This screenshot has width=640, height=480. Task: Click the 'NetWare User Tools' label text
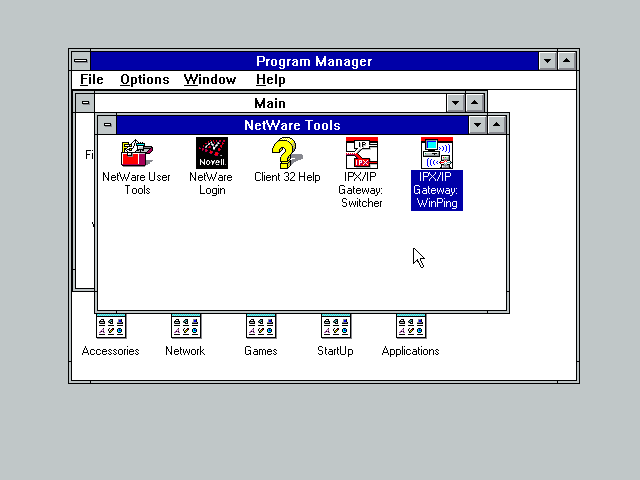(136, 183)
